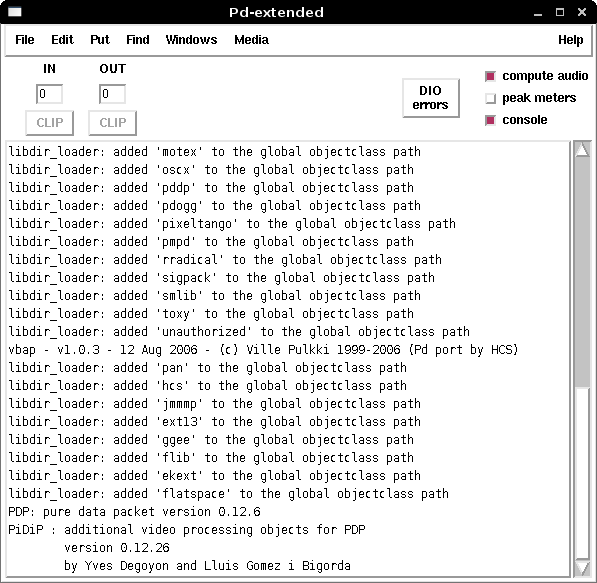
Task: Click the CLIP button under OUT
Action: [113, 123]
